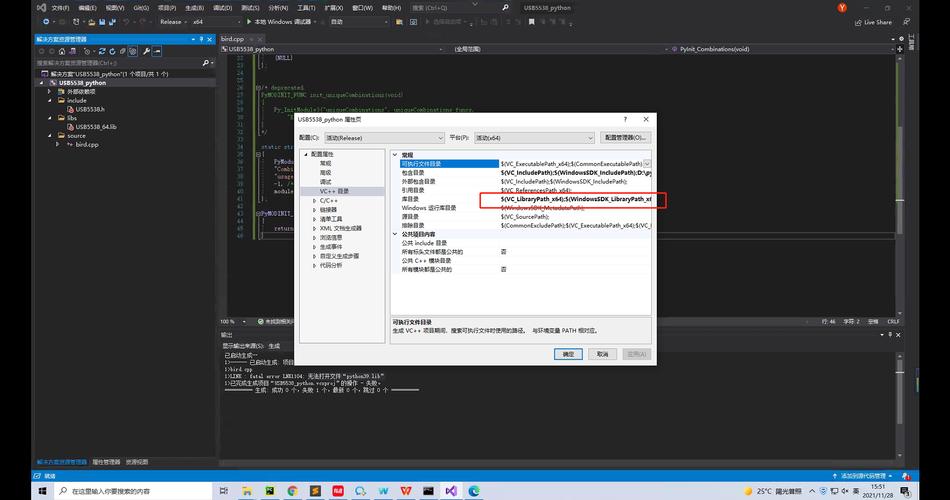Open Chrome from the taskbar
This screenshot has width=950, height=500.
click(x=293, y=491)
